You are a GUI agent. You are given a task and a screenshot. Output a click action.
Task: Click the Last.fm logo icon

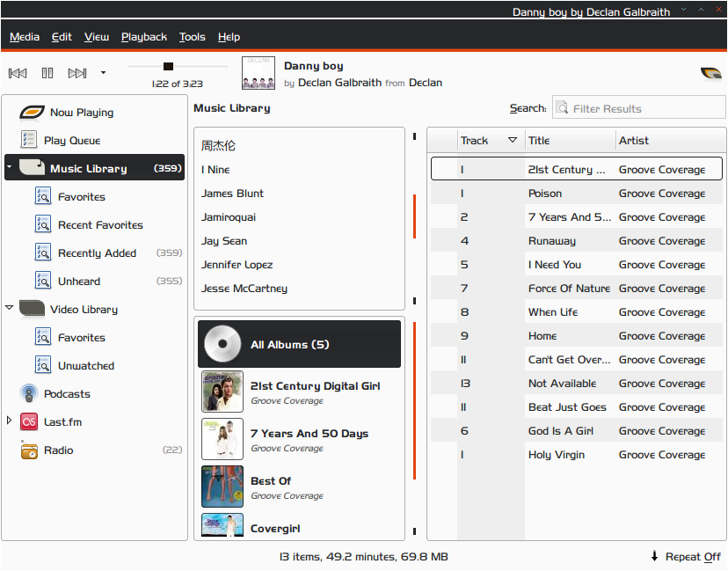tap(29, 421)
